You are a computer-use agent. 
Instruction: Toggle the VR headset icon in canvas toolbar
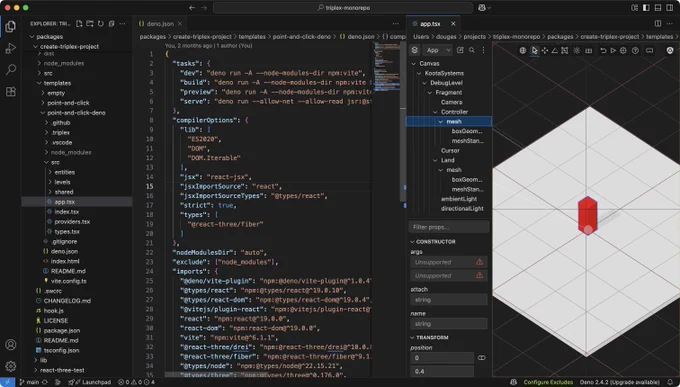click(x=649, y=51)
